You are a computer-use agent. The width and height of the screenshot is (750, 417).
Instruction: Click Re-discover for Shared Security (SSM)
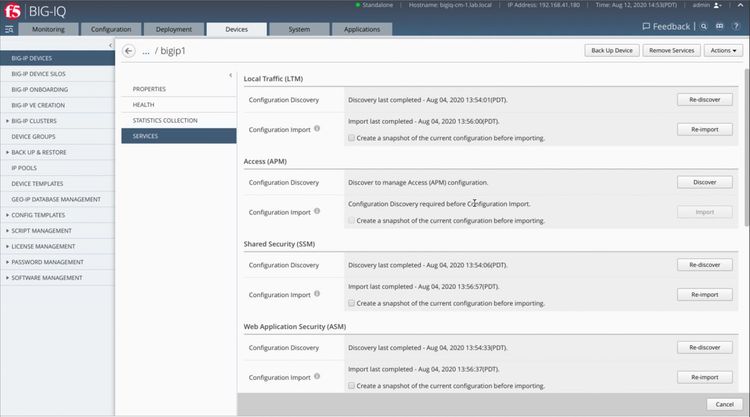click(705, 264)
